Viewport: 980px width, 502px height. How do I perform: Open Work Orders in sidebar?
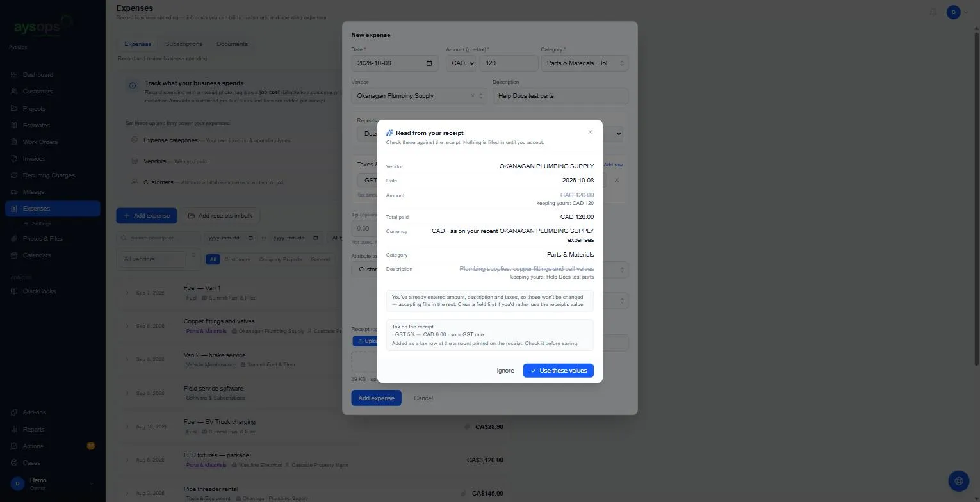[40, 142]
